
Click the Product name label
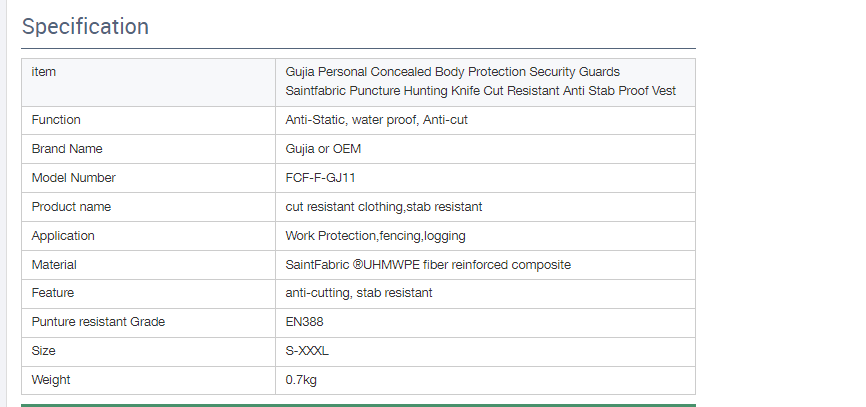71,207
